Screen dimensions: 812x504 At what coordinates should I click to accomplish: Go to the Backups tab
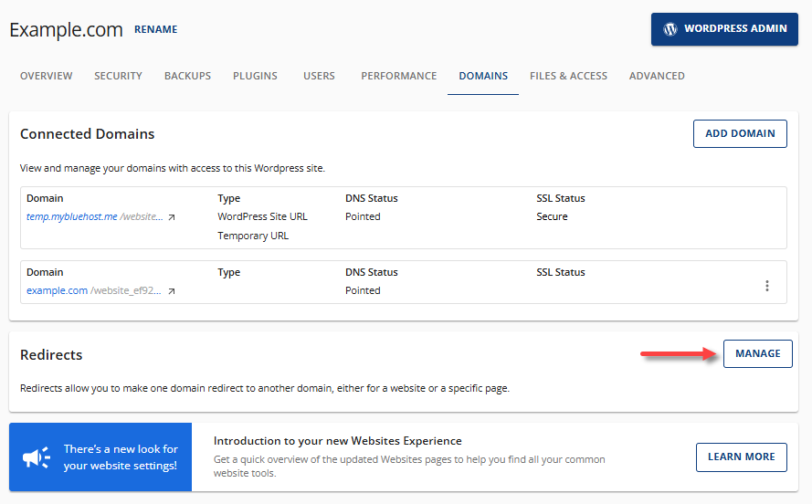pos(187,76)
